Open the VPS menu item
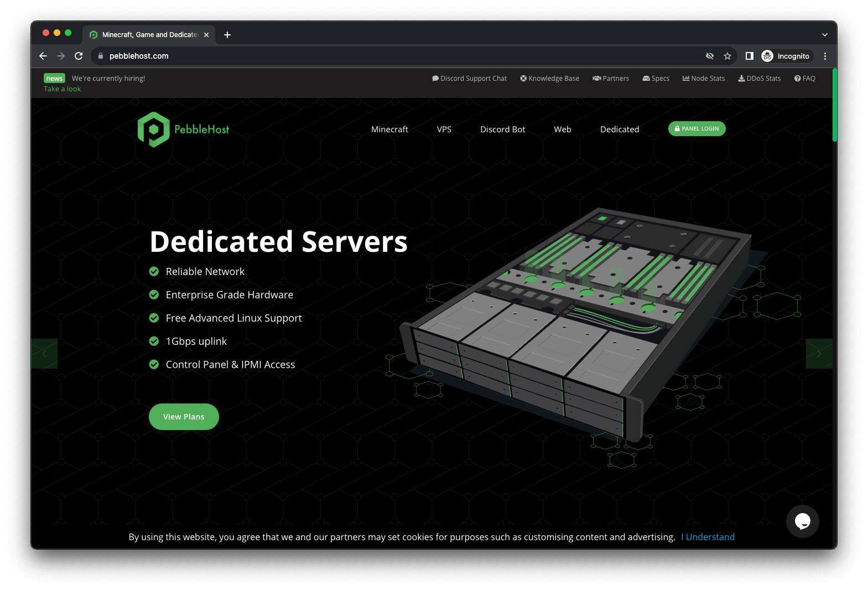 [444, 130]
